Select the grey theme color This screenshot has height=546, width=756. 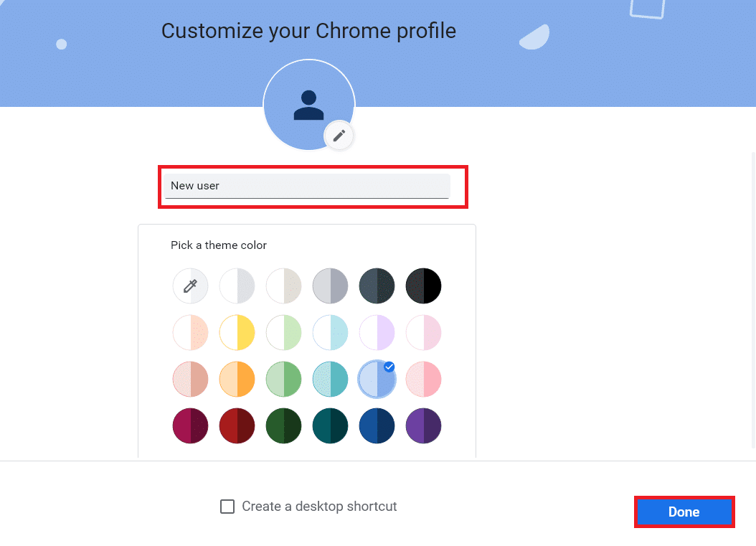(330, 286)
